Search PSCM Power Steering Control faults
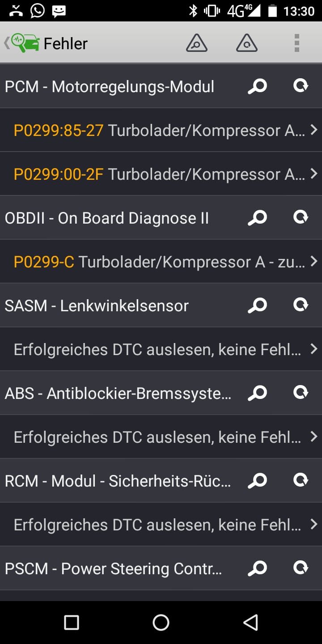 tap(257, 568)
